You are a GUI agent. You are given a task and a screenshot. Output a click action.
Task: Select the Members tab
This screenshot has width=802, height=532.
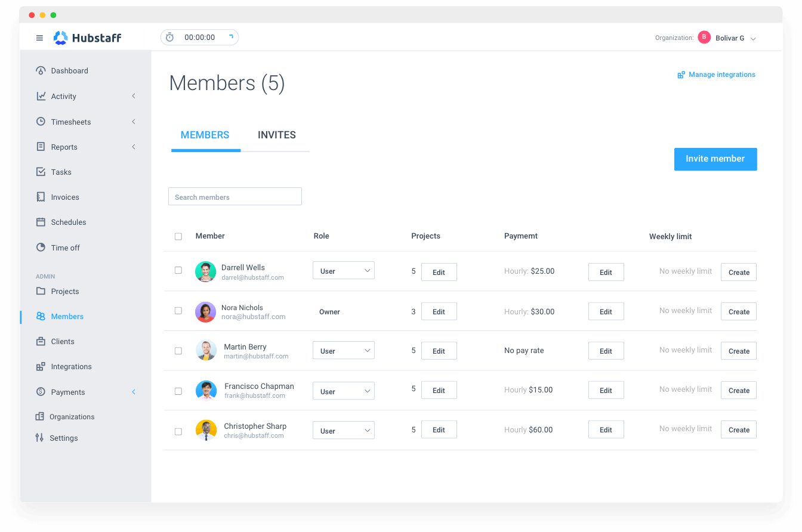205,135
